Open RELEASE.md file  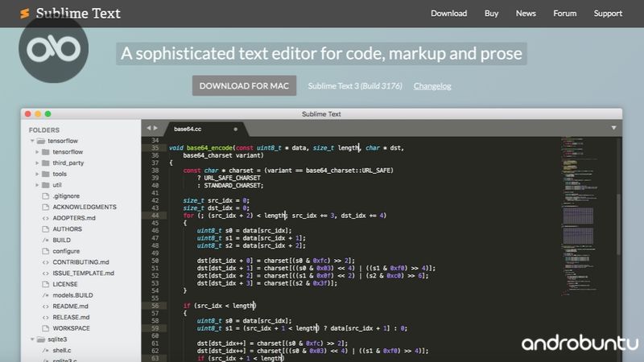(71, 317)
